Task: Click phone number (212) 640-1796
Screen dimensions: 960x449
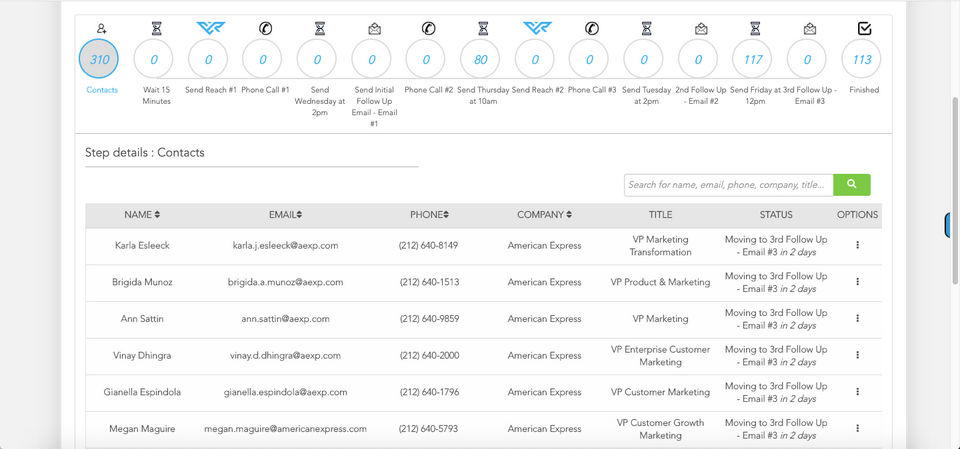Action: [429, 392]
